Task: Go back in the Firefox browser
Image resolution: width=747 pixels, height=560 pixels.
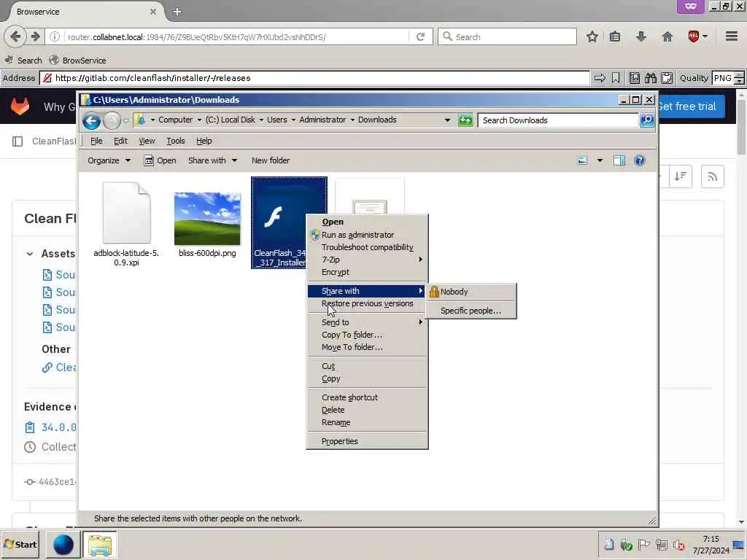Action: pos(15,36)
